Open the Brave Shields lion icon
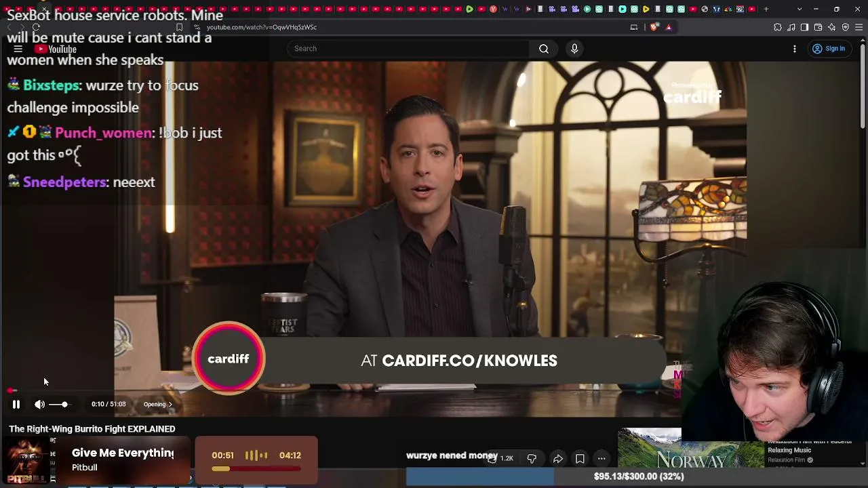 (654, 27)
